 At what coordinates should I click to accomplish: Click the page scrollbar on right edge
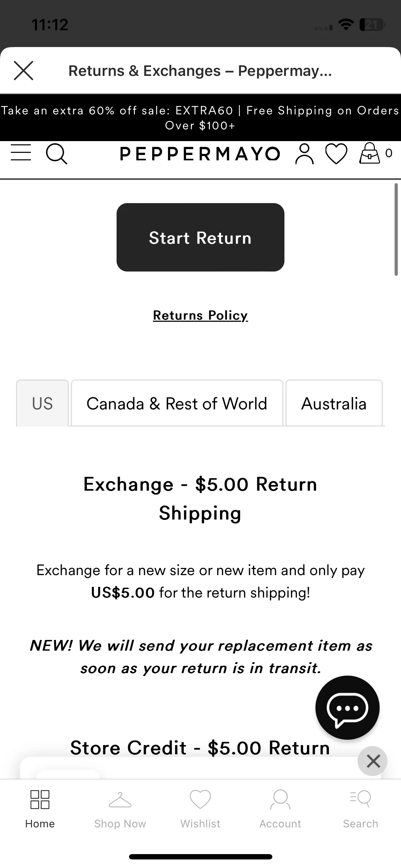pos(396,229)
